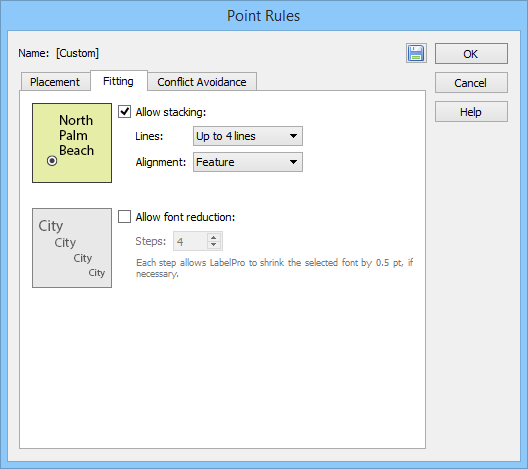528x469 pixels.
Task: Click the Point Rules title bar
Action: pyautogui.click(x=264, y=16)
